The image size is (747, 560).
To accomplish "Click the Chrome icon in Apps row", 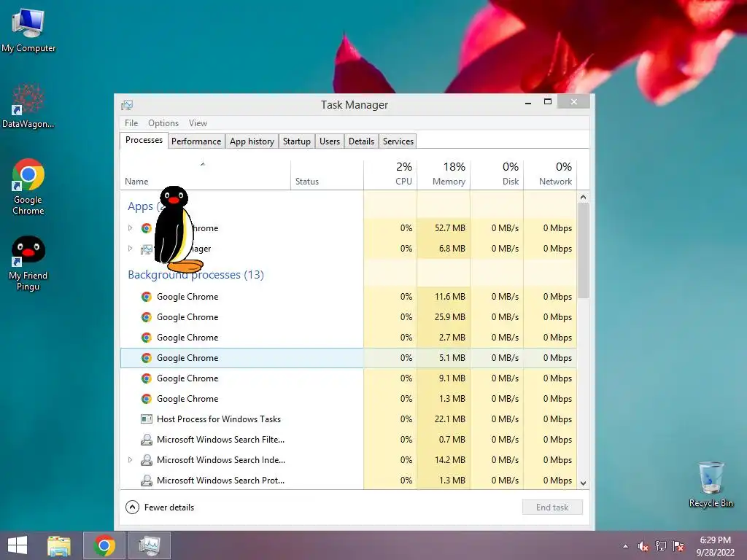I will click(146, 228).
